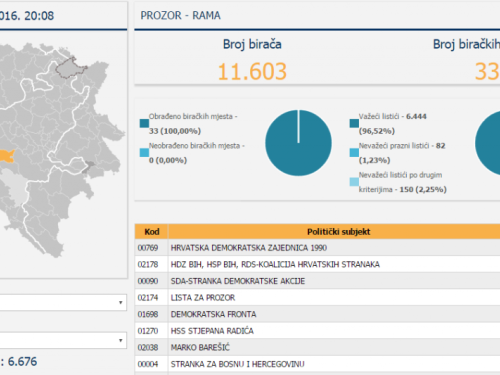The image size is (500, 375).
Task: Expand the second dropdown below the map
Action: click(63, 340)
